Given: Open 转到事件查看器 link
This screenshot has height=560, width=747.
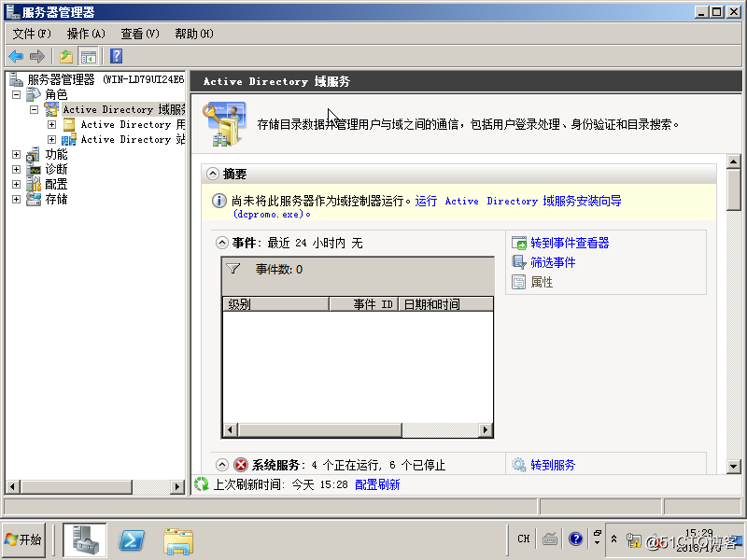Looking at the screenshot, I should 570,243.
